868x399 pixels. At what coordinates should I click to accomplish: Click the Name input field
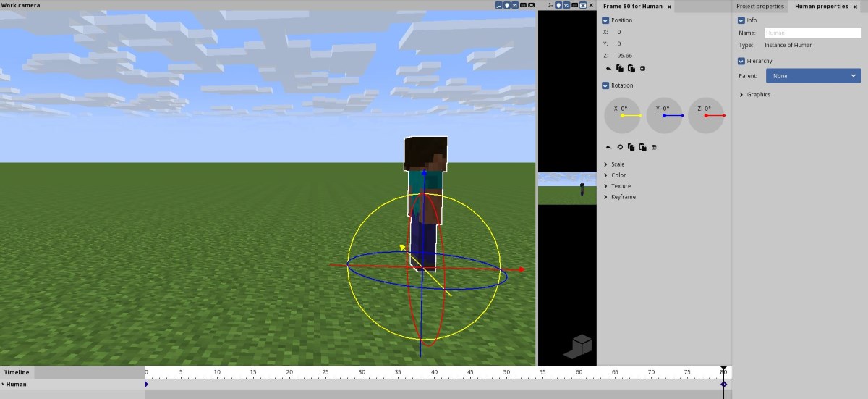click(813, 33)
